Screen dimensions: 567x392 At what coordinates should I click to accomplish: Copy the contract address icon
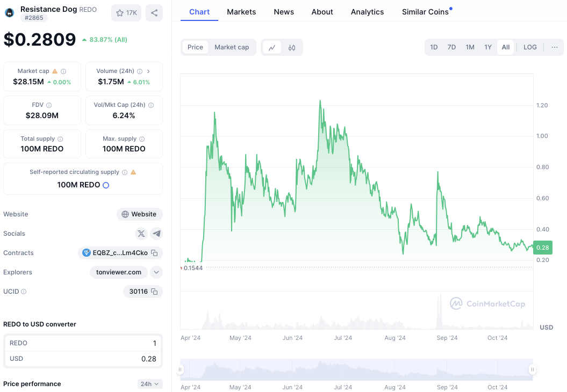coord(154,253)
